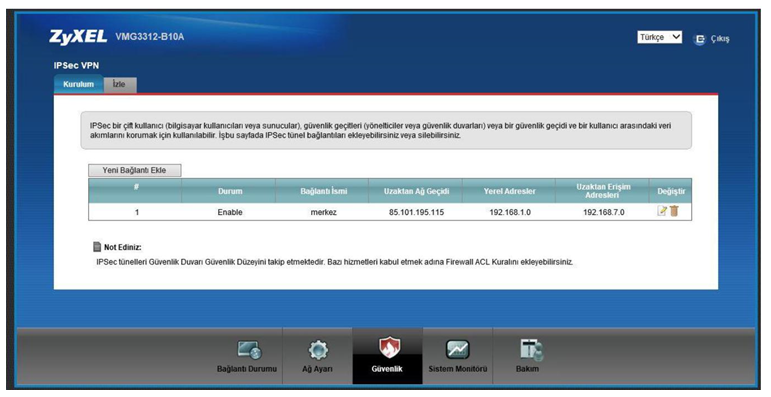
Task: Click Yeni Bağlantı Ekle button
Action: click(135, 170)
